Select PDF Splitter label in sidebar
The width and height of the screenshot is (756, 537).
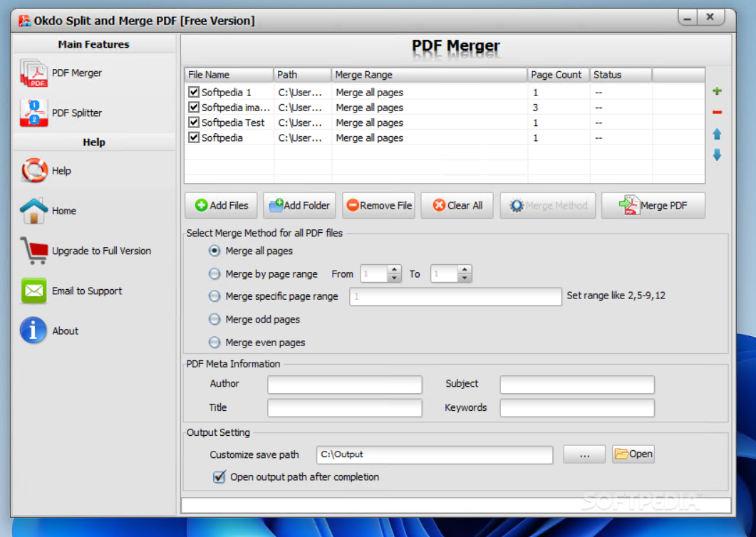pyautogui.click(x=77, y=113)
